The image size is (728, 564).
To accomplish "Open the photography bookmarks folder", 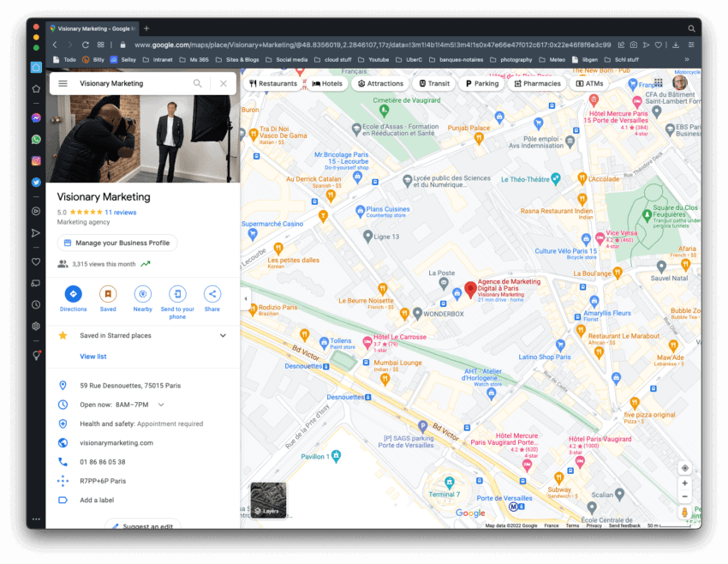I will [x=511, y=59].
